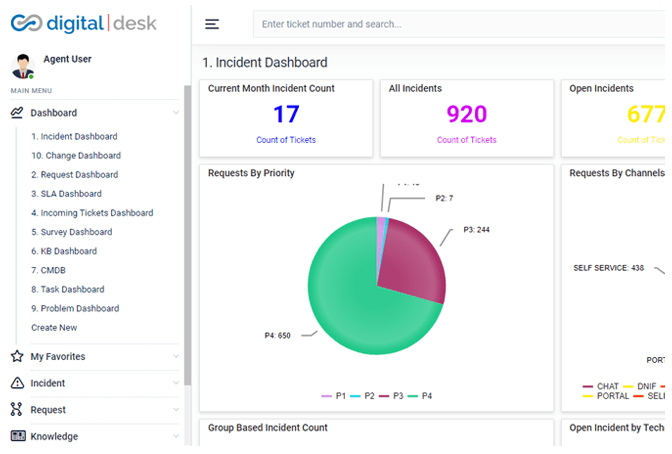Screen dimensions: 672x454
Task: Open the 7. CMDB link
Action: 50,270
